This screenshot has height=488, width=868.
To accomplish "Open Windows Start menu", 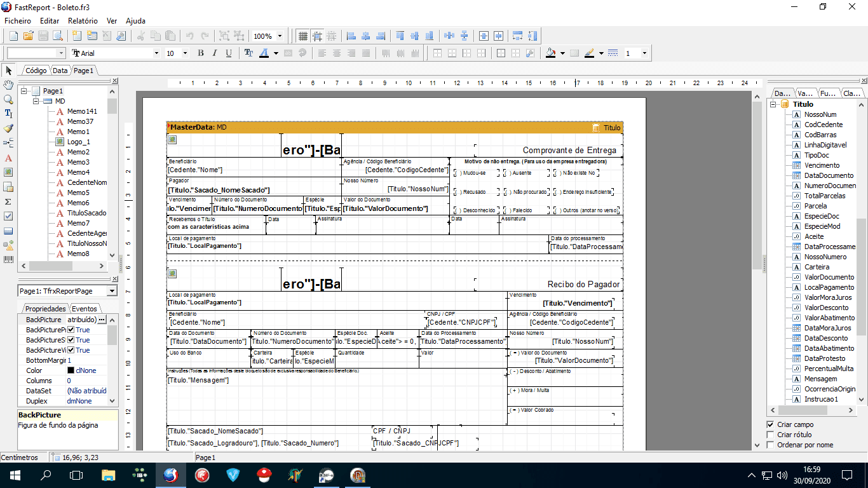I will pos(15,475).
